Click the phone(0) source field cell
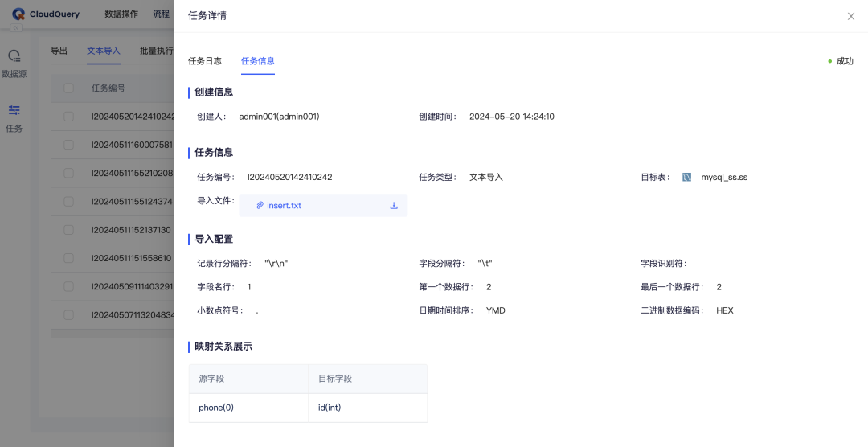Screen dimensions: 868x447 tap(248, 408)
